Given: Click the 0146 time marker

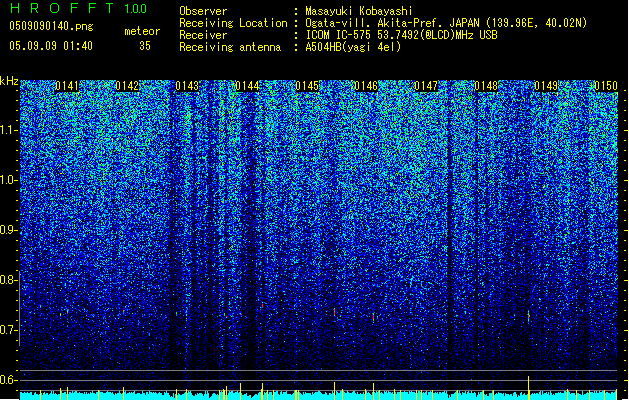Looking at the screenshot, I should (367, 86).
